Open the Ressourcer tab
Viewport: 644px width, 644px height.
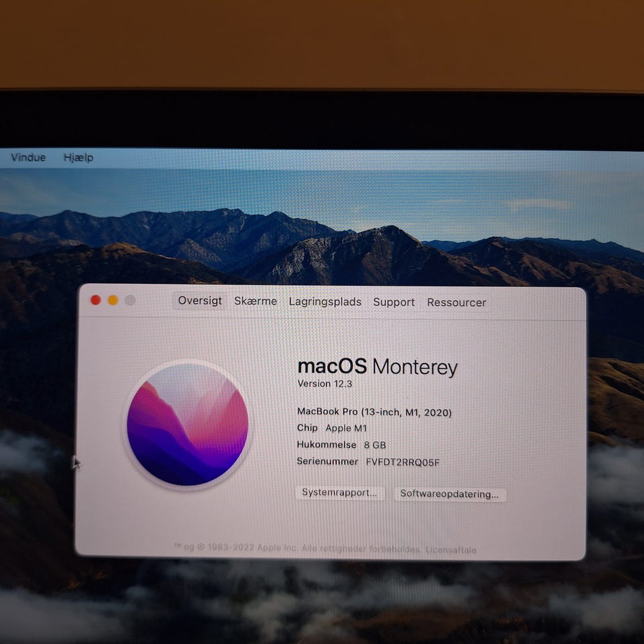[x=456, y=303]
